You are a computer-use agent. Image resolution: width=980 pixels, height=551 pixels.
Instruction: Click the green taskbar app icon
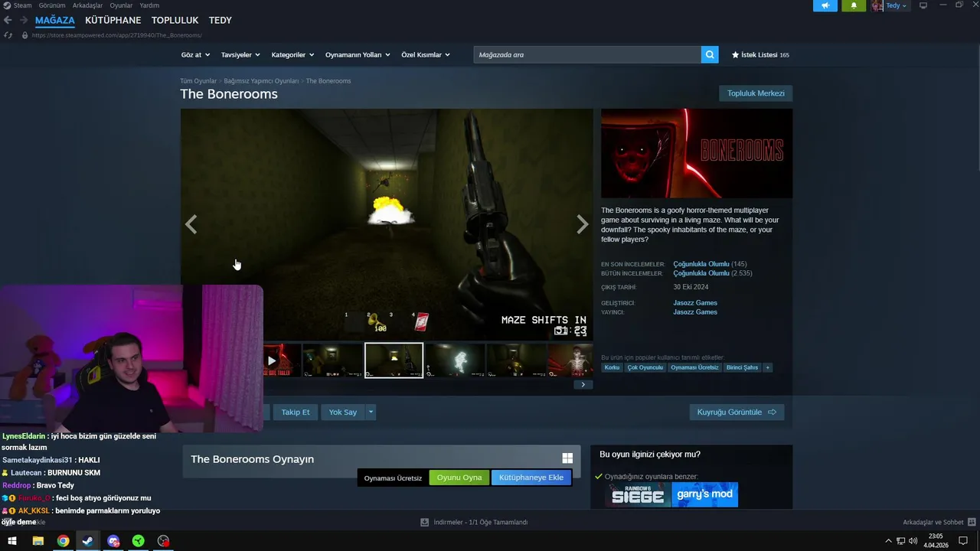pos(138,541)
